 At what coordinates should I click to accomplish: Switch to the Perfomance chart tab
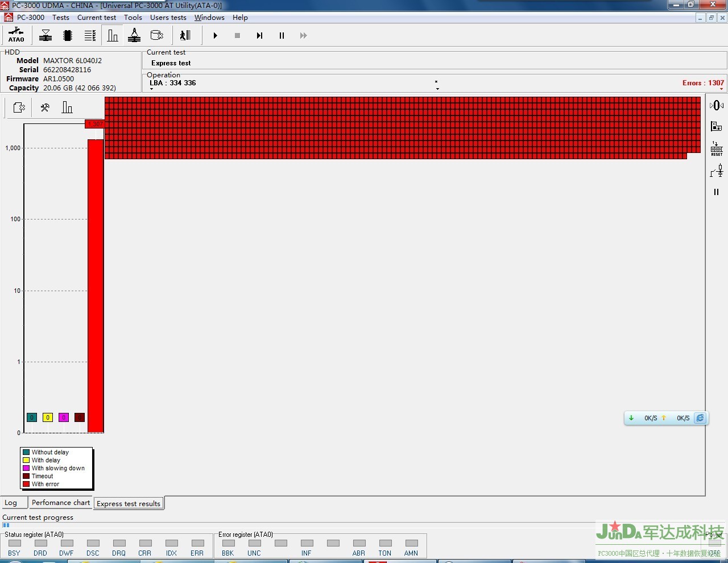[61, 503]
